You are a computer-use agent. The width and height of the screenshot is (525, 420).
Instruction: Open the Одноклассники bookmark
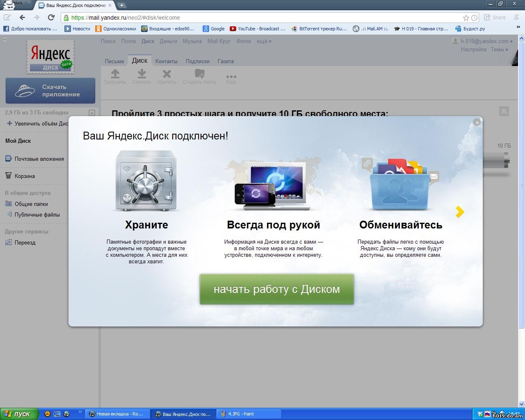pos(116,29)
